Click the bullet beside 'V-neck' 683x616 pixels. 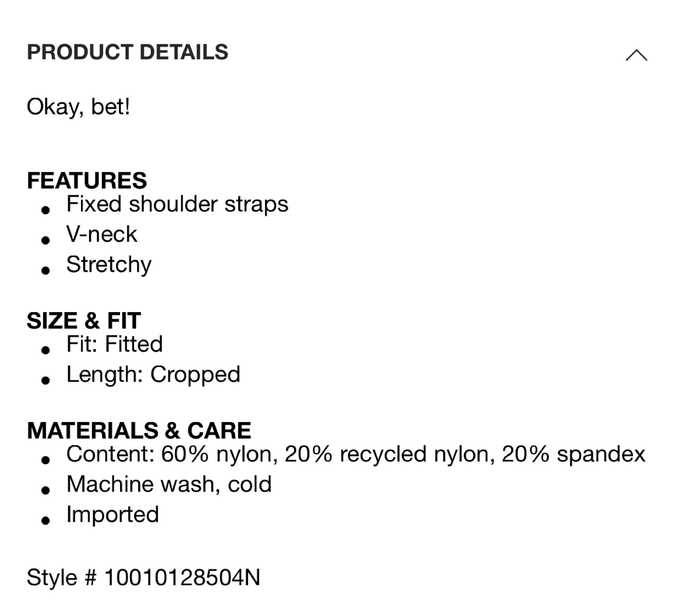(x=46, y=240)
